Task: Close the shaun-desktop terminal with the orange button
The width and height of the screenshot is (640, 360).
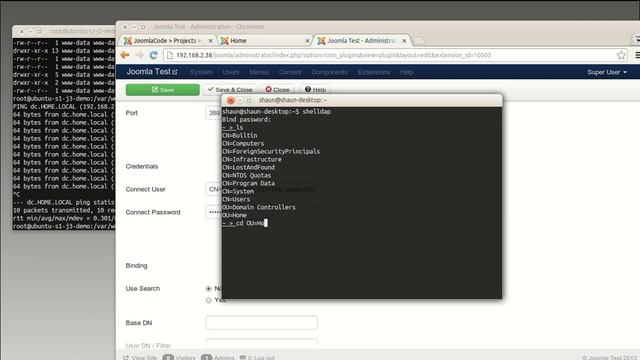Action: point(231,100)
